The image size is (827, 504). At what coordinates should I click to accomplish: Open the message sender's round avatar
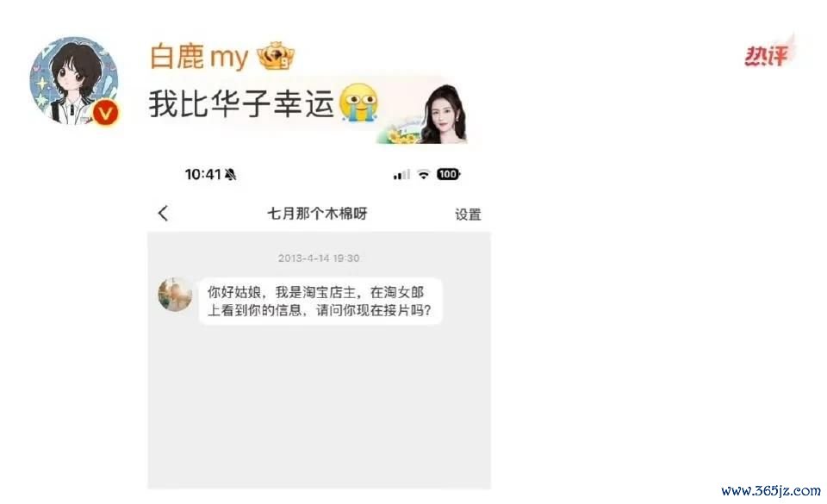click(175, 294)
